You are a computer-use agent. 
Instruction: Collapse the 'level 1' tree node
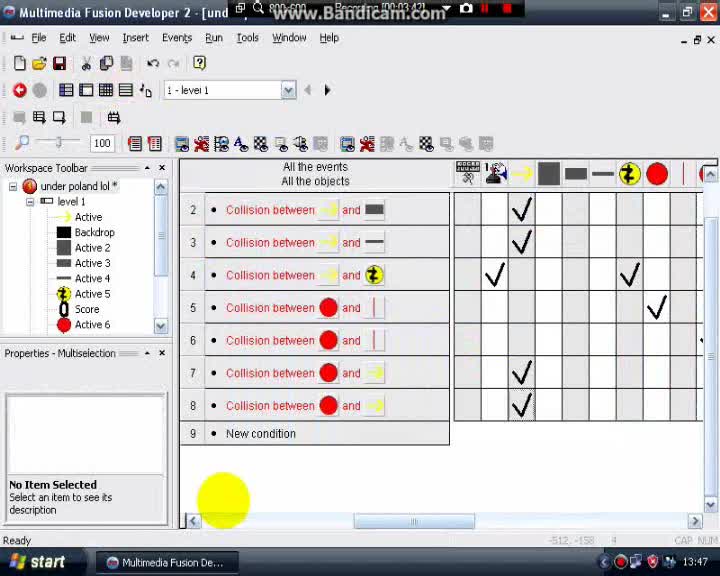tap(30, 202)
